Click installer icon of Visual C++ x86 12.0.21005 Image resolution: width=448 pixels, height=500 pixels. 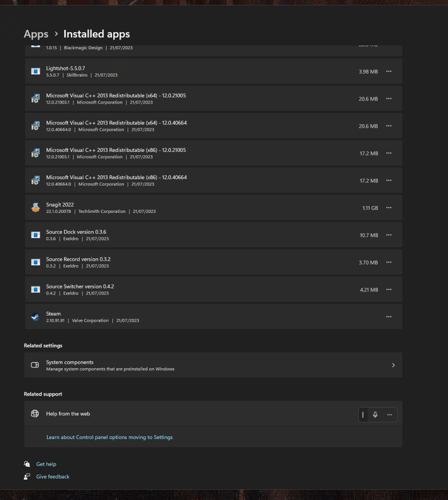pyautogui.click(x=35, y=153)
